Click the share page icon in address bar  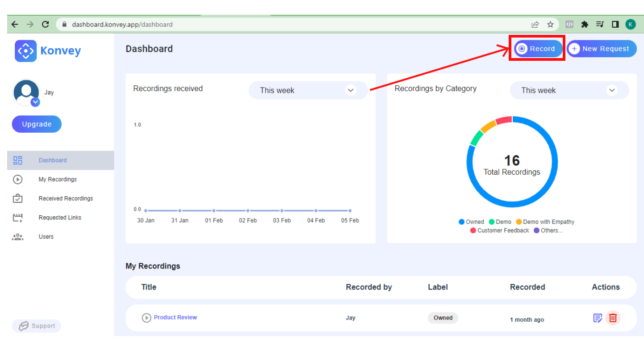coord(535,25)
